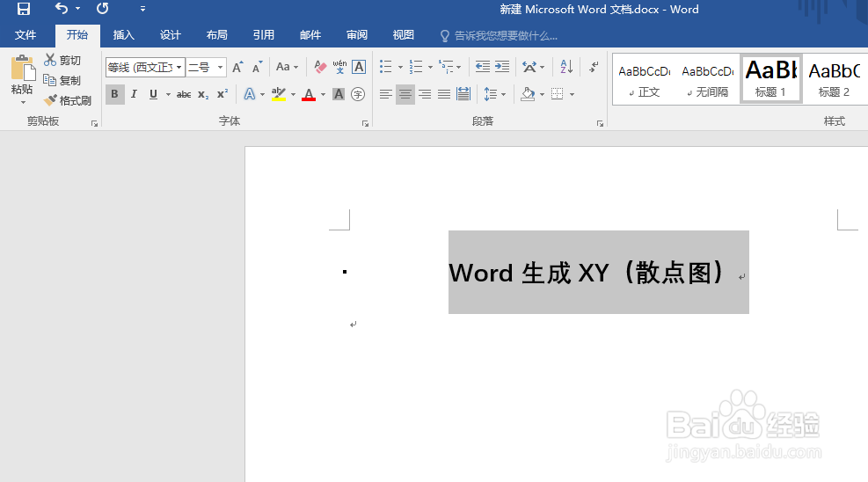Apply distributed alignment
Image resolution: width=868 pixels, height=482 pixels.
pos(463,95)
